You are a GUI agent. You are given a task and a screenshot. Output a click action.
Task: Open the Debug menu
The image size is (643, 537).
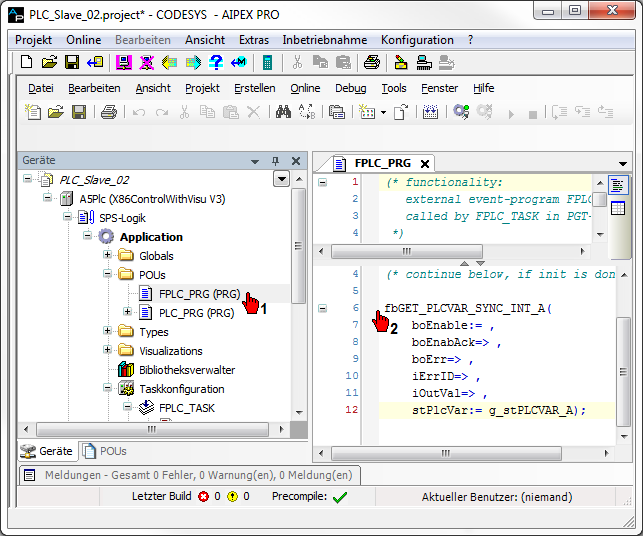[351, 88]
